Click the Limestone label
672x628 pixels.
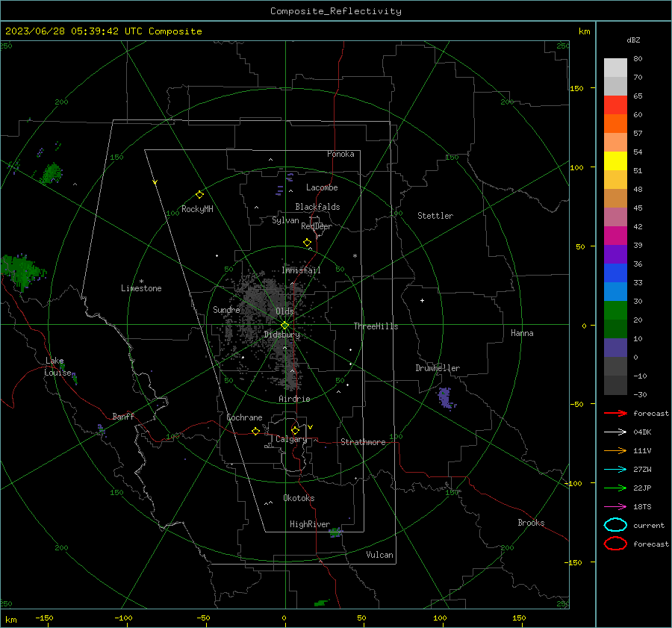tap(141, 288)
